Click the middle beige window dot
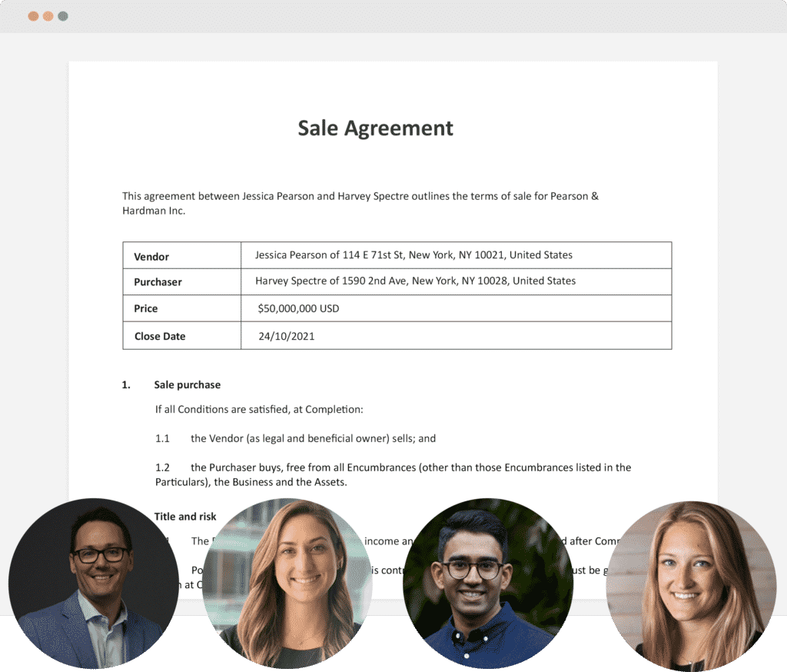The image size is (787, 672). tap(46, 15)
